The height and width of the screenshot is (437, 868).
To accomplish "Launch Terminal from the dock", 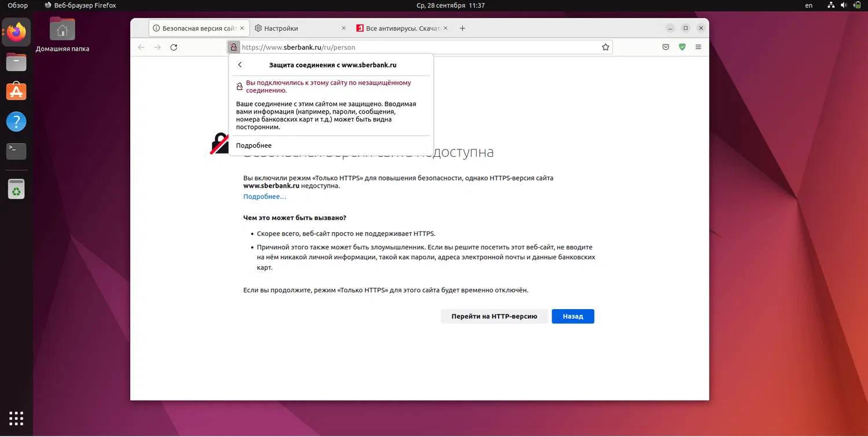I will tap(16, 151).
